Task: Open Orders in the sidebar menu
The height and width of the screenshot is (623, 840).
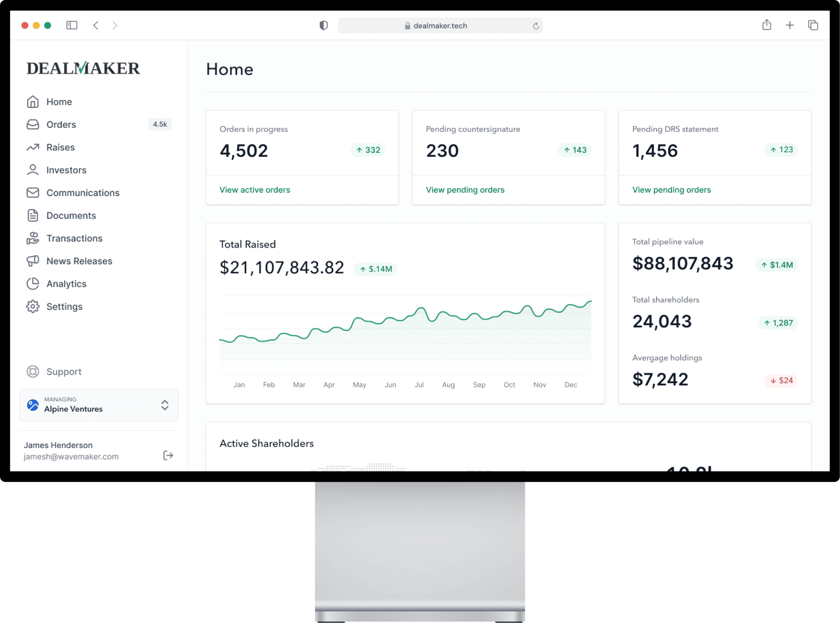Action: tap(61, 125)
